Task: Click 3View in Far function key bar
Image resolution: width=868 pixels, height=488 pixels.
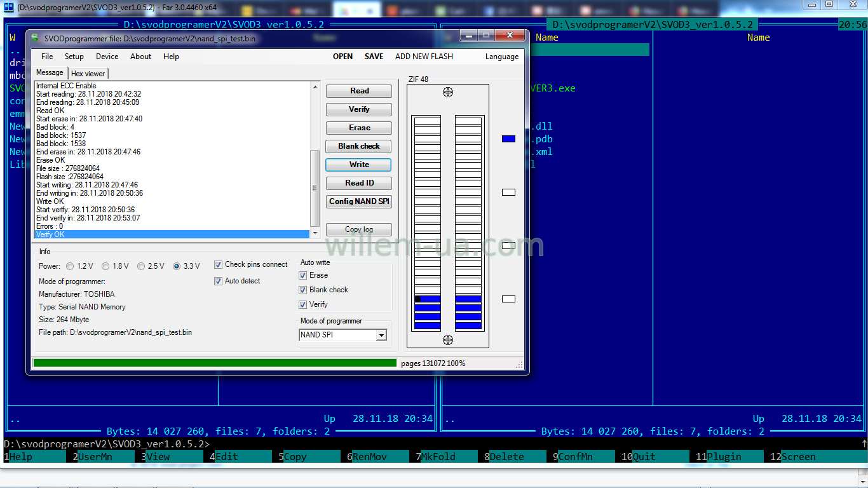Action: click(x=173, y=456)
